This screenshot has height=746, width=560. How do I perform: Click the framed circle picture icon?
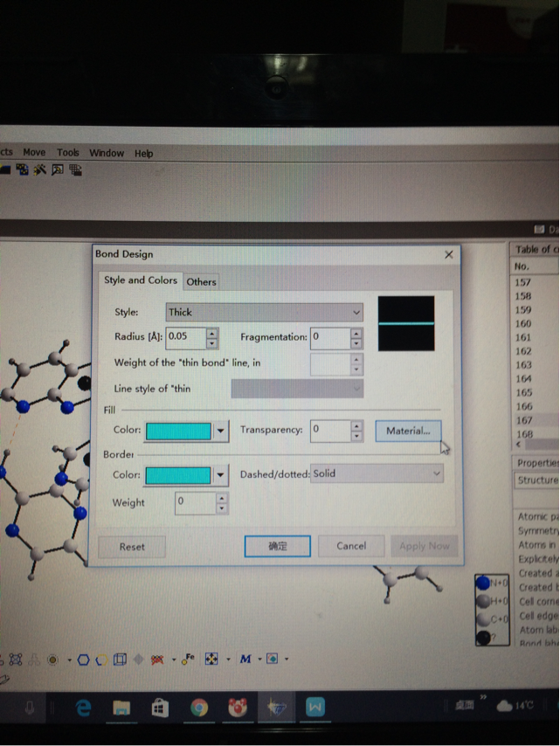point(273,659)
